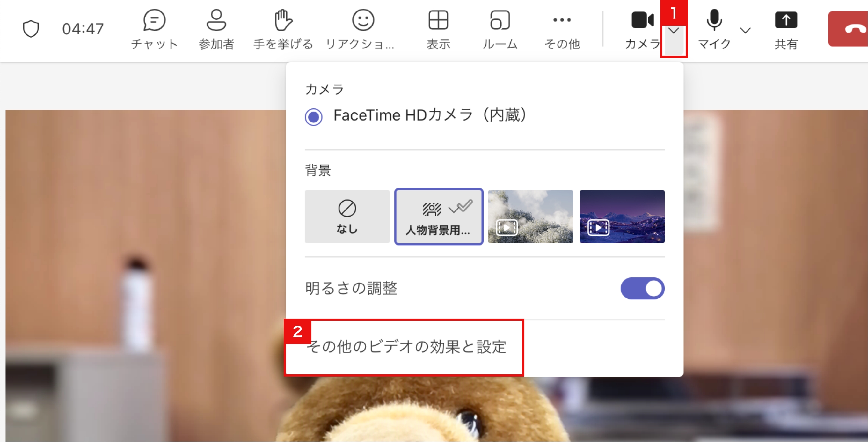Toggle the camera (カメラ) on or off

(x=643, y=29)
